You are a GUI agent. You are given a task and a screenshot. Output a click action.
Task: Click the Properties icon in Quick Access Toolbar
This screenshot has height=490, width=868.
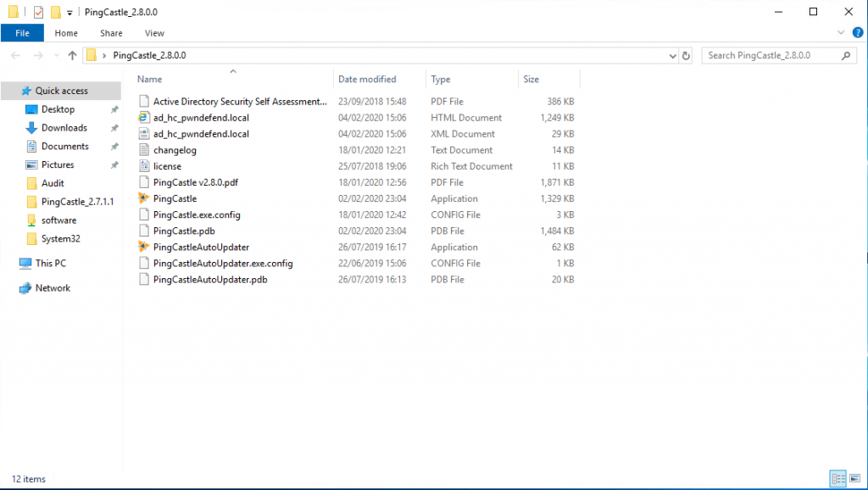point(36,12)
